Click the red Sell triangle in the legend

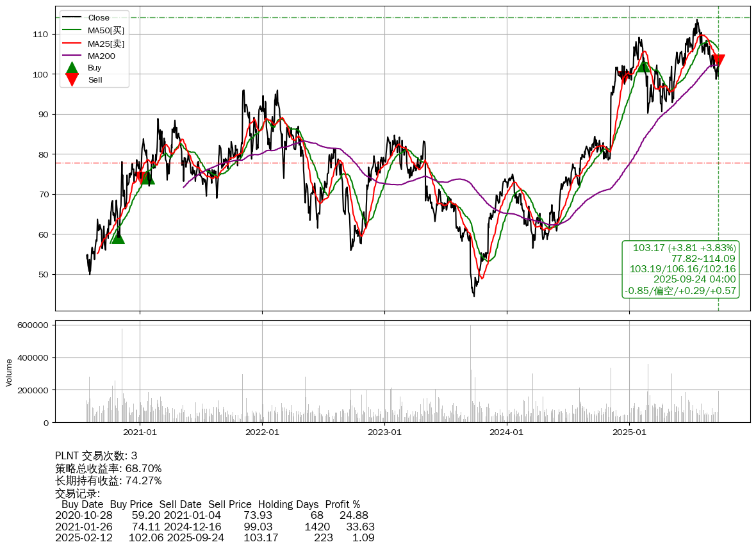[72, 79]
